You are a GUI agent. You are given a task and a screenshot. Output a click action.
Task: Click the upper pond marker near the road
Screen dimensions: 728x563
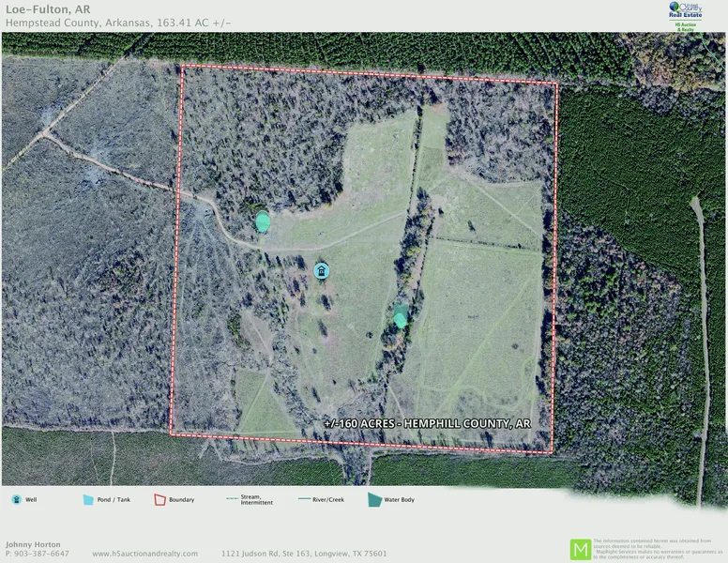point(264,222)
